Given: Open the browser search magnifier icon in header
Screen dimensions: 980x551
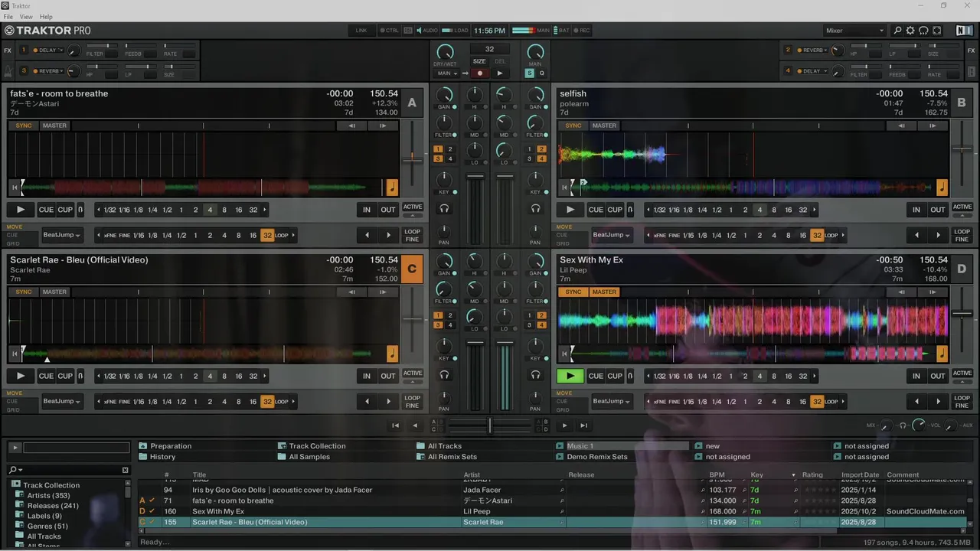Looking at the screenshot, I should pos(898,31).
